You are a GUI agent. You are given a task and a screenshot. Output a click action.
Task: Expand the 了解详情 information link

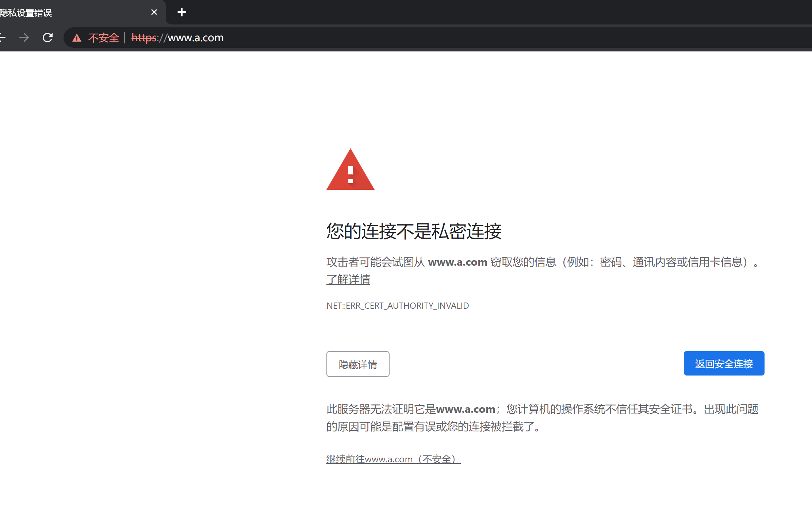point(348,279)
